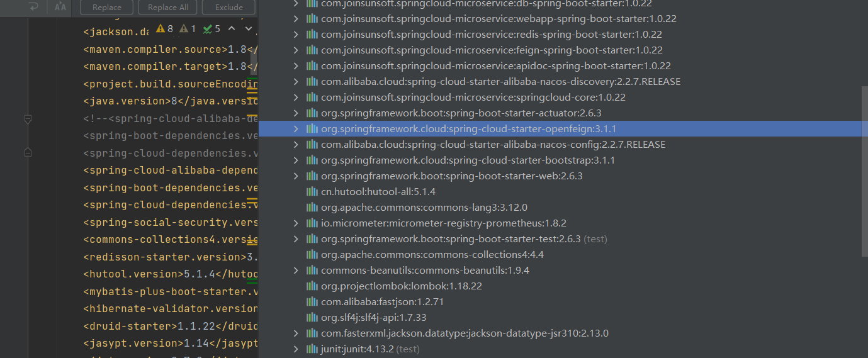This screenshot has height=358, width=868.
Task: Expand the feign-spring-boot-starter dependency node
Action: coord(296,50)
